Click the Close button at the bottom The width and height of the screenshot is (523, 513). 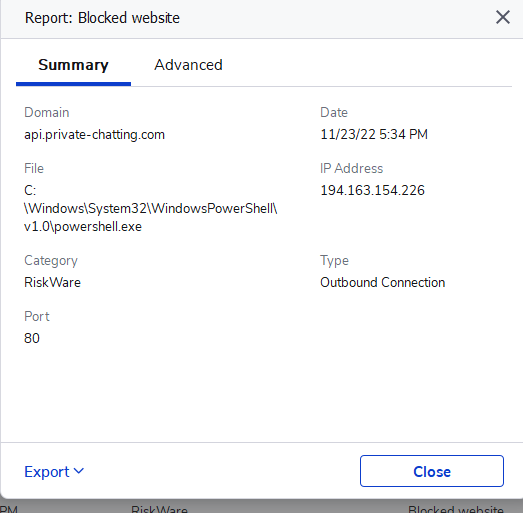[x=432, y=471]
